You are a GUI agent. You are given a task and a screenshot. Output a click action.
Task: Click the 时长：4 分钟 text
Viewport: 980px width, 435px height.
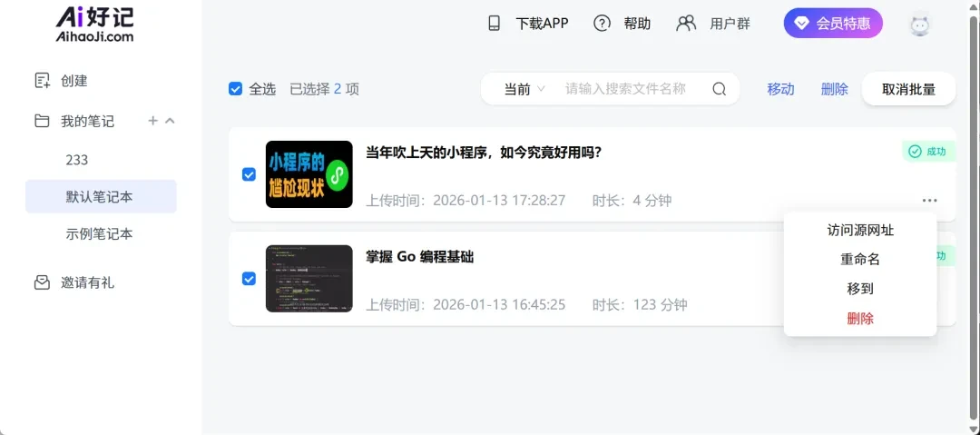click(x=632, y=201)
